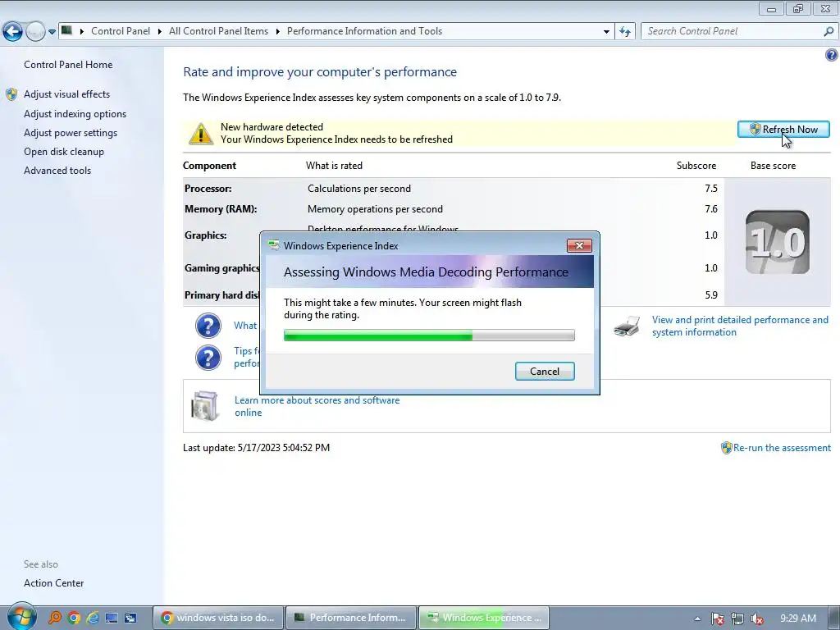Restore down the Control Panel window
This screenshot has height=630, width=840.
point(798,8)
